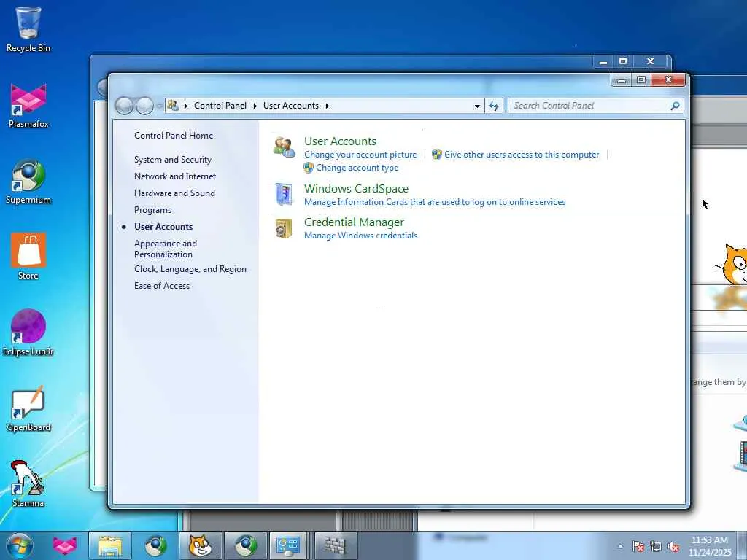Open the Supermium desktop shortcut

[x=28, y=182]
